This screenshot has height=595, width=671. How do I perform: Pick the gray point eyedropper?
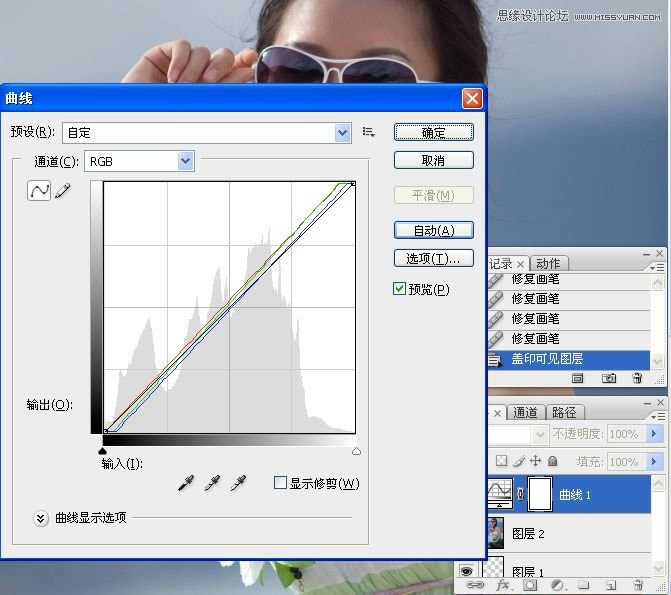(211, 483)
